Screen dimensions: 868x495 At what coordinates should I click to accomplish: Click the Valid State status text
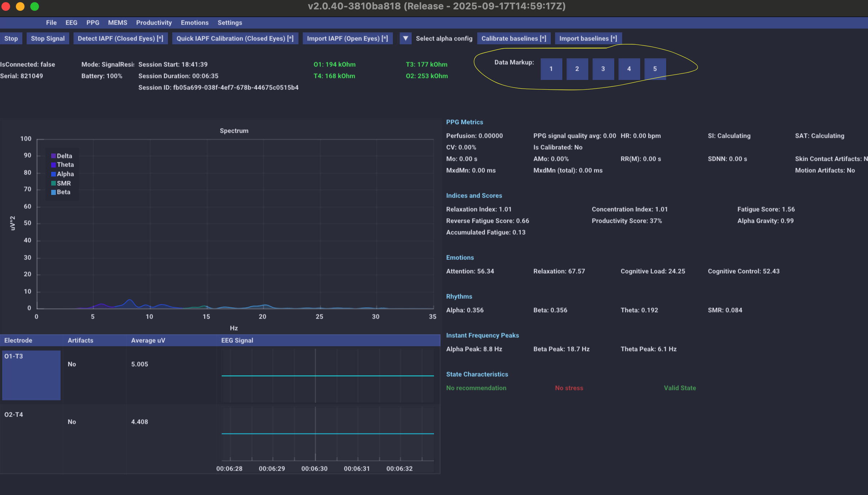pos(680,388)
